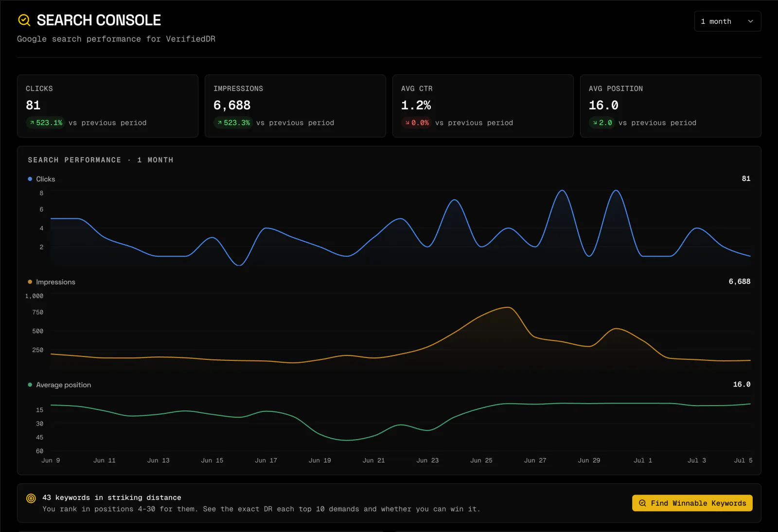Select the 2.0 position change badge

coord(602,123)
